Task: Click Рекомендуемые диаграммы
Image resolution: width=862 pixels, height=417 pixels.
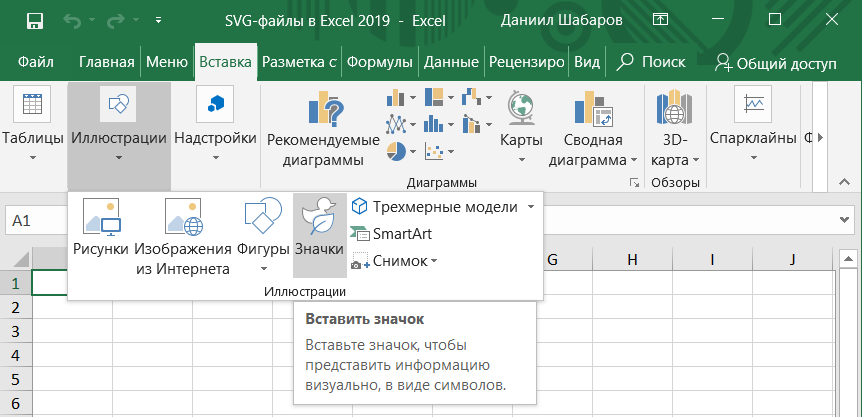Action: pos(323,129)
